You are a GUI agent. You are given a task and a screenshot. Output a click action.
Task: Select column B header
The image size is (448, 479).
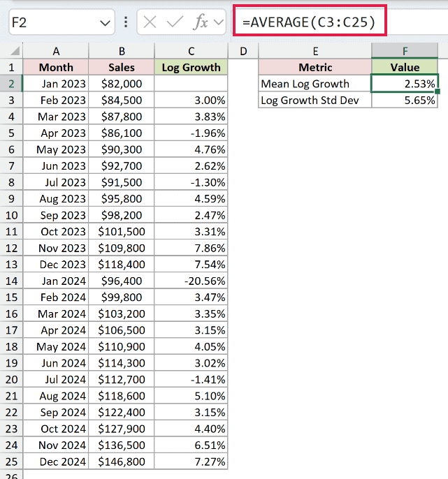pyautogui.click(x=122, y=51)
